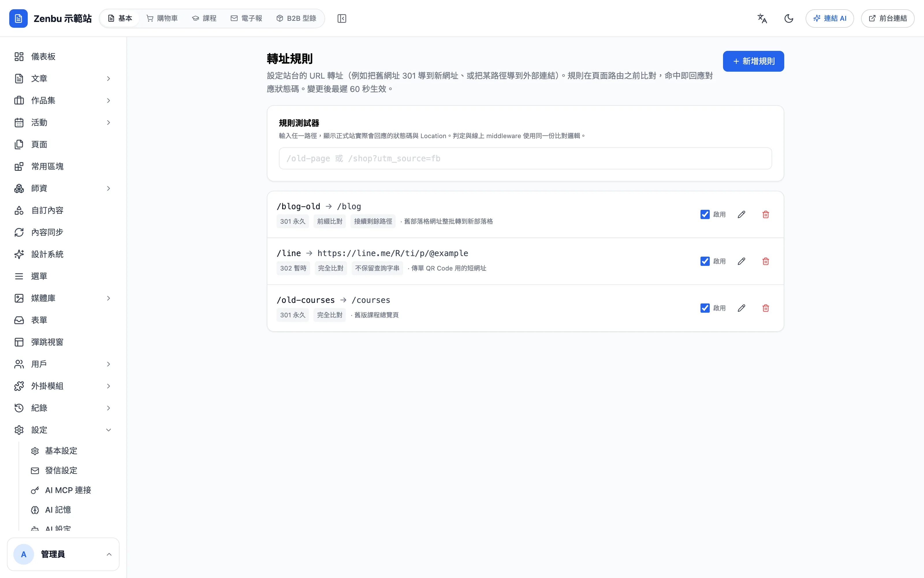The width and height of the screenshot is (924, 578).
Task: Open 表單 forms in sidebar
Action: click(64, 320)
